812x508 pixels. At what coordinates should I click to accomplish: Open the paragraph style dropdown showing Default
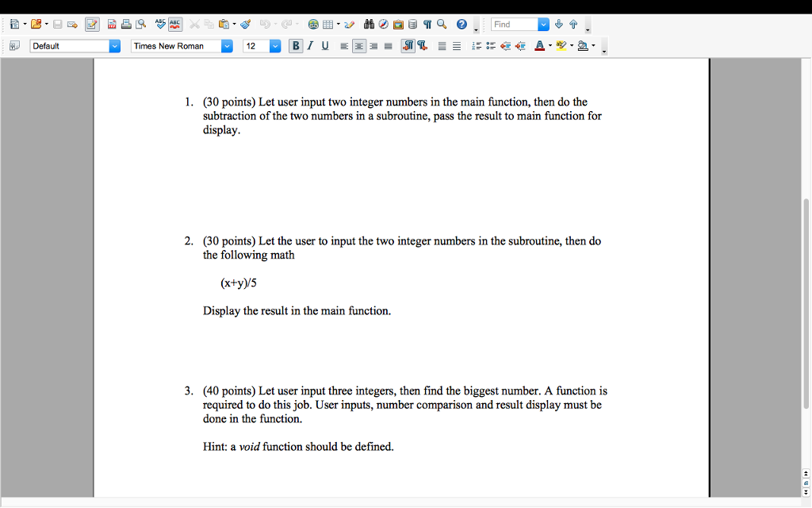pos(115,46)
